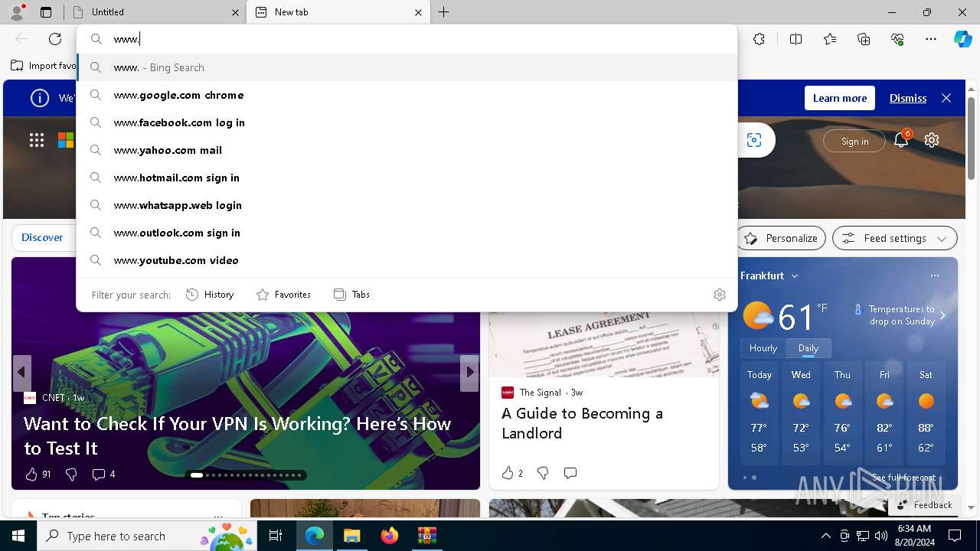This screenshot has height=551, width=980.
Task: Open the Windows Start menu
Action: click(18, 536)
